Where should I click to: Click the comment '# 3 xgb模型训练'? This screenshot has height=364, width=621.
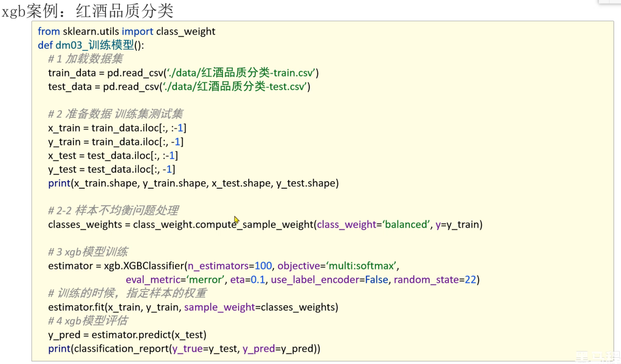(x=88, y=252)
